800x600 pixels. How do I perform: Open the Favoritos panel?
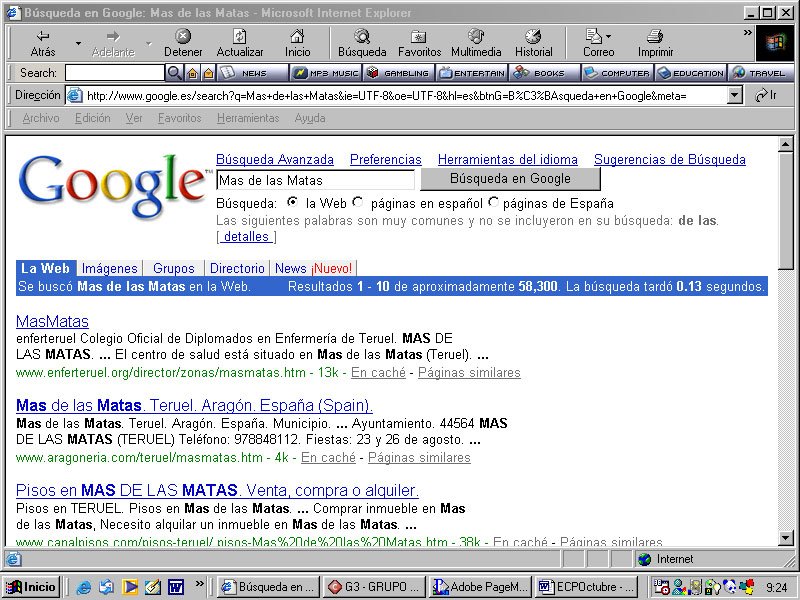tap(419, 43)
